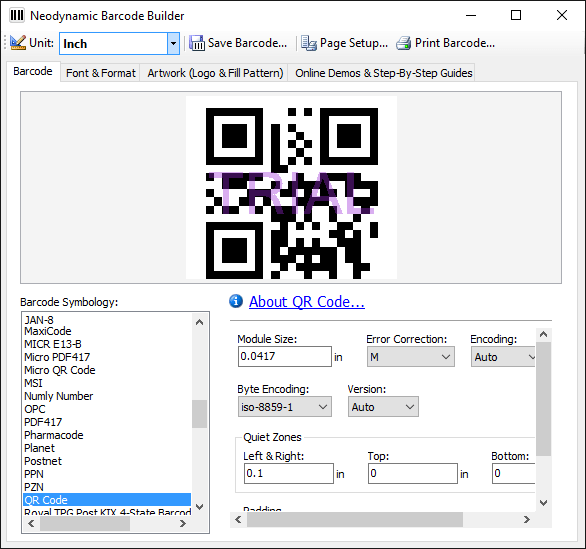Switch to the Barcode tab
This screenshot has height=549, width=586.
pyautogui.click(x=33, y=71)
